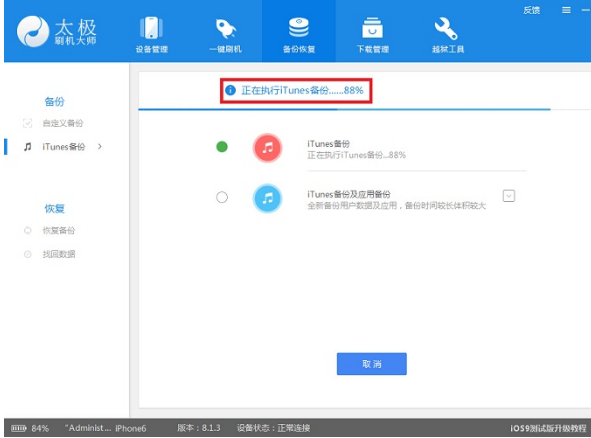Click the red iTunes备份 music icon
This screenshot has height=438, width=591.
pos(267,147)
